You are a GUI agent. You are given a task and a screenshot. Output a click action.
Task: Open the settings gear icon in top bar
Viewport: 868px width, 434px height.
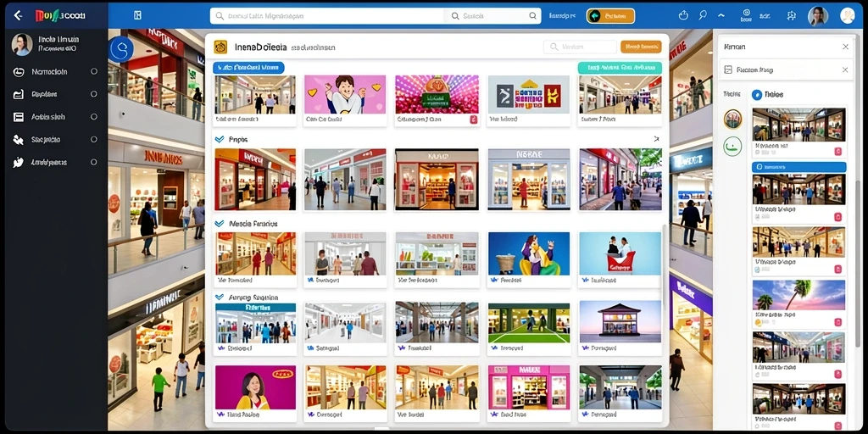pos(791,15)
